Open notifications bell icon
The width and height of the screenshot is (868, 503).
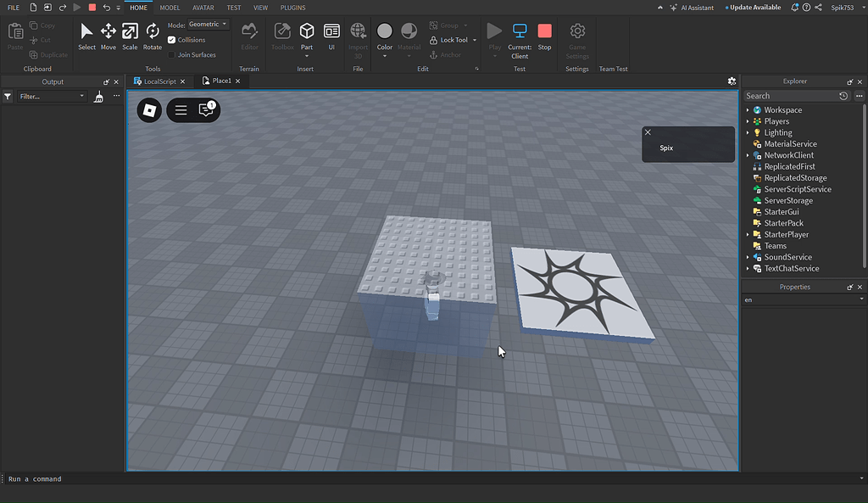[794, 8]
